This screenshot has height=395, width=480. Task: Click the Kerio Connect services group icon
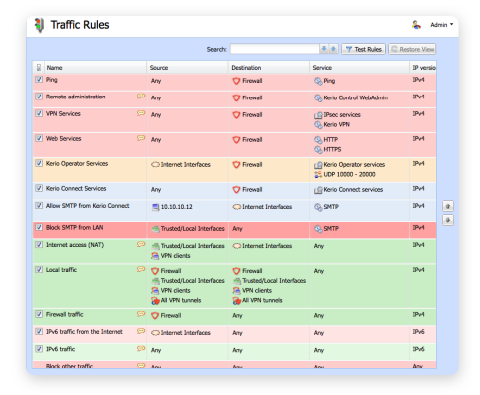point(318,190)
